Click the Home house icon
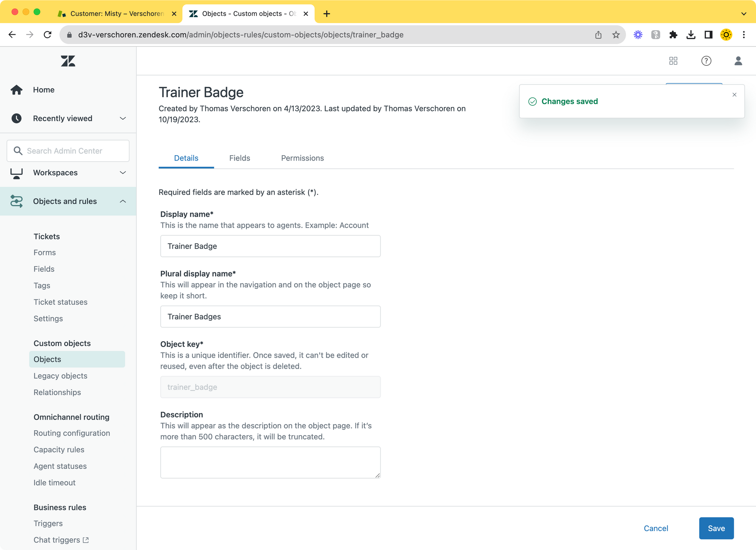The height and width of the screenshot is (550, 756). point(17,90)
